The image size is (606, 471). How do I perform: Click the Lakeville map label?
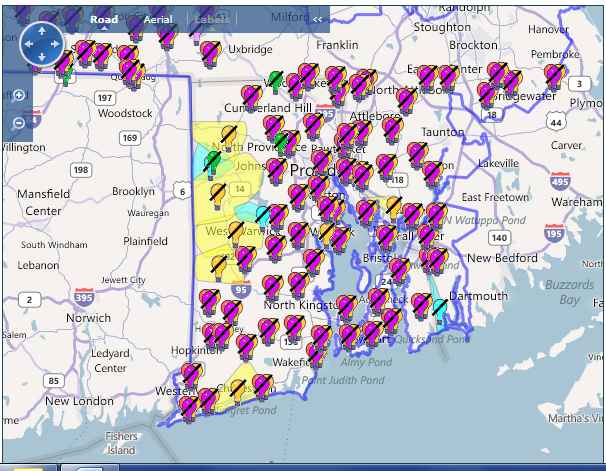click(x=498, y=163)
